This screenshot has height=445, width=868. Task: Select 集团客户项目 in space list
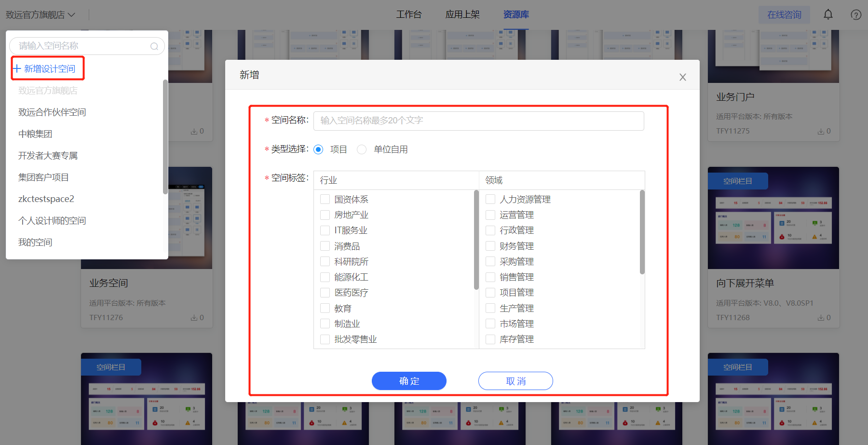[43, 177]
